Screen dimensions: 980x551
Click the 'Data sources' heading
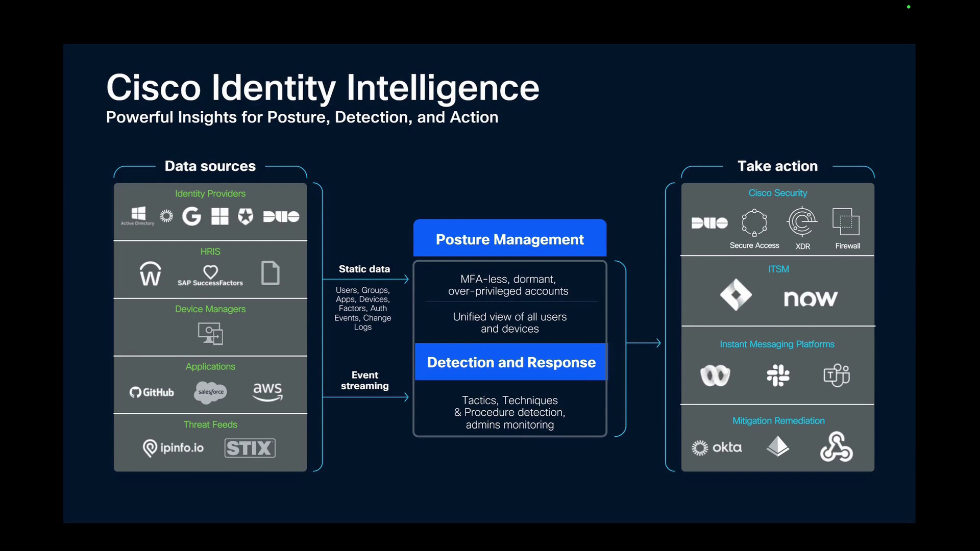click(x=210, y=166)
